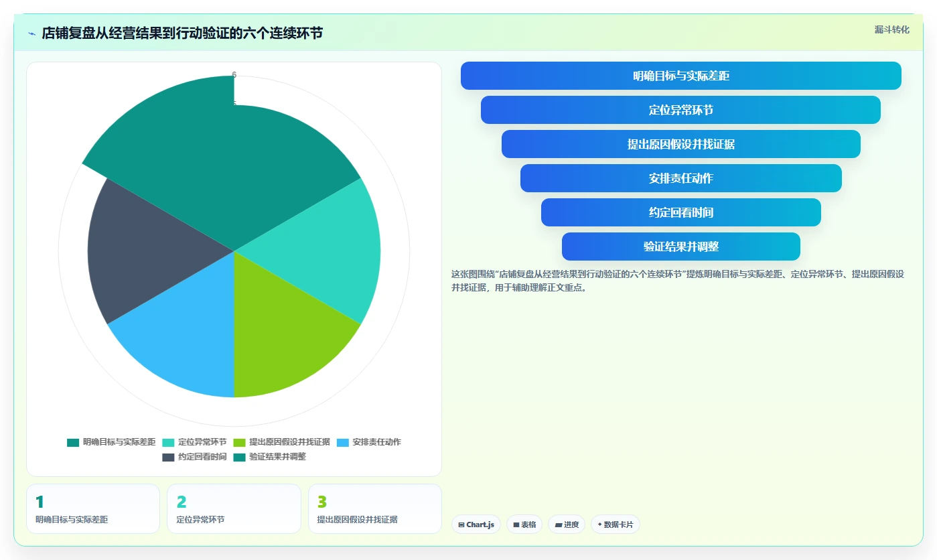Select the 数据卡片 chip
Viewport: 937px width, 560px height.
point(616,524)
